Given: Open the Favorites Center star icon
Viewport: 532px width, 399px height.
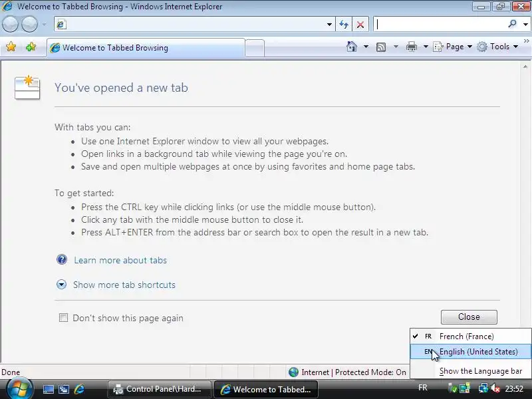Looking at the screenshot, I should coord(11,47).
